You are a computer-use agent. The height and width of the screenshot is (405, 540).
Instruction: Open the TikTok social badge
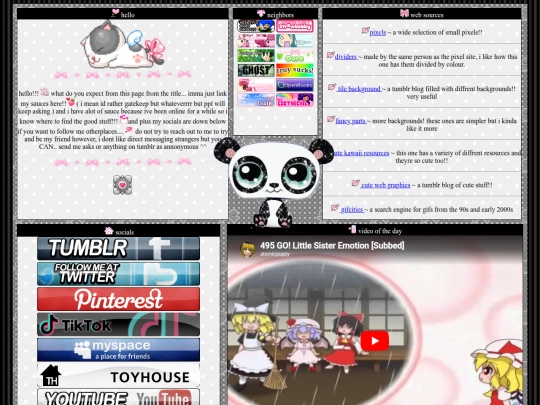[x=118, y=324]
